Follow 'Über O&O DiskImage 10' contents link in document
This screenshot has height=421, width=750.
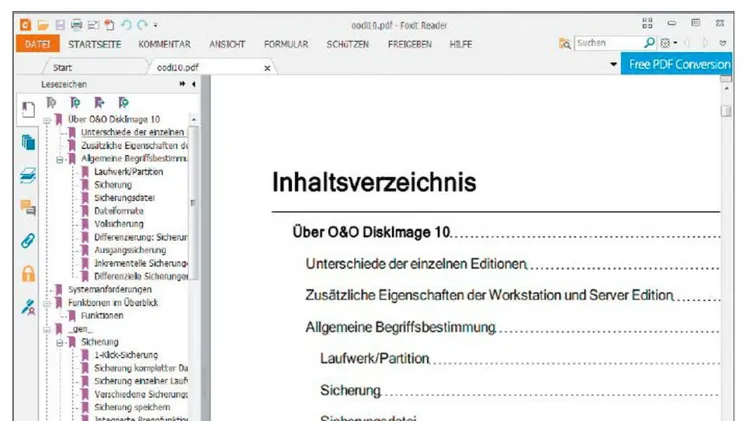pos(372,232)
